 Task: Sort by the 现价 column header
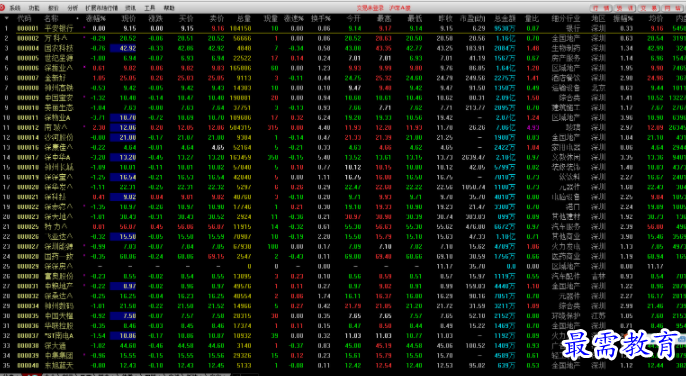coord(129,18)
